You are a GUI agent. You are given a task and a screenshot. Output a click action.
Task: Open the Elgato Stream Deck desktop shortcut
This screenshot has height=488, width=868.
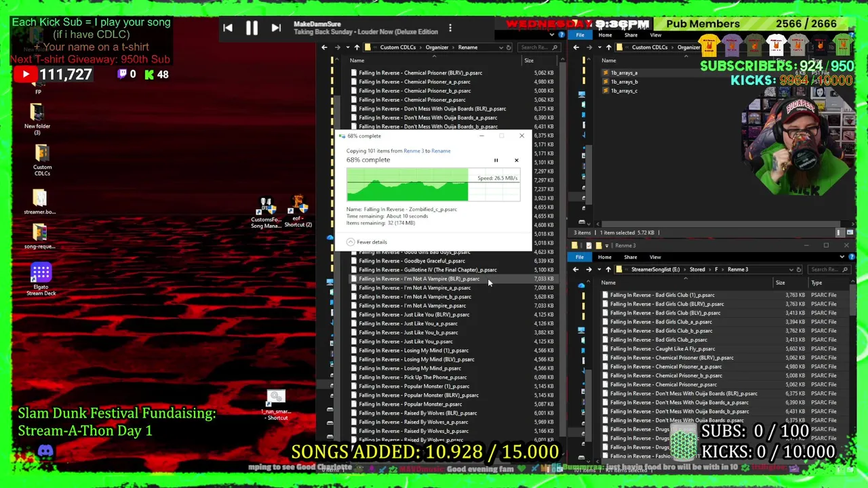coord(41,280)
